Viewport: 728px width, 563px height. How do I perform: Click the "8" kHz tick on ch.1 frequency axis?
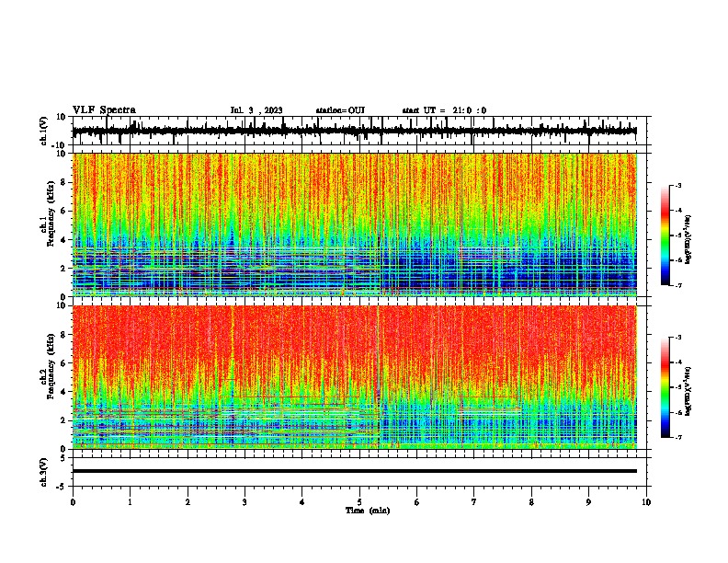64,182
